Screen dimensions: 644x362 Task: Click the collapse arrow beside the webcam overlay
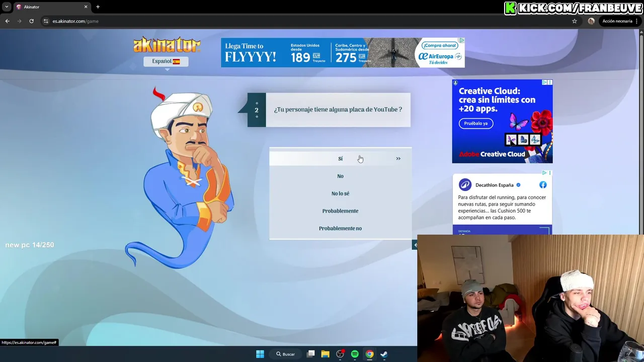[x=415, y=245]
